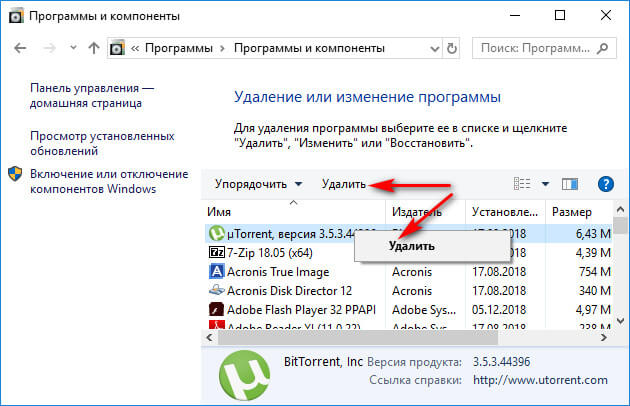This screenshot has width=630, height=406.
Task: Click the view mode icon
Action: [522, 184]
